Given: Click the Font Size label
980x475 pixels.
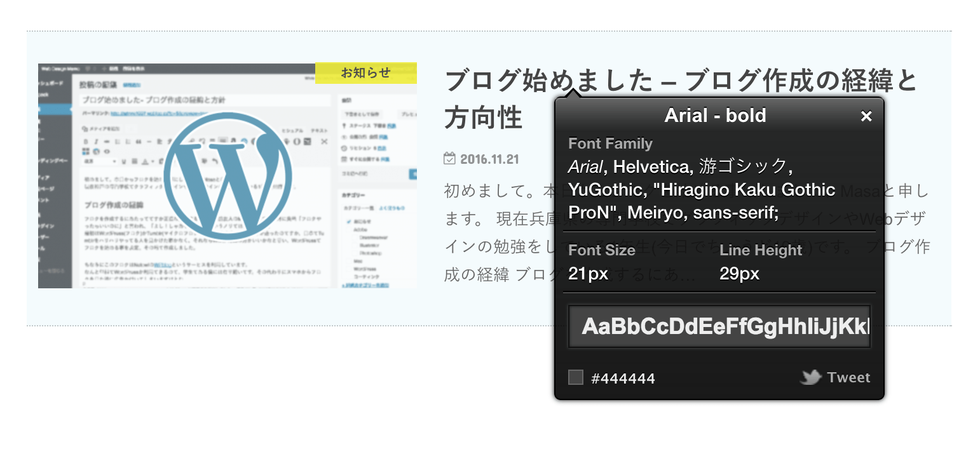Looking at the screenshot, I should pos(601,250).
